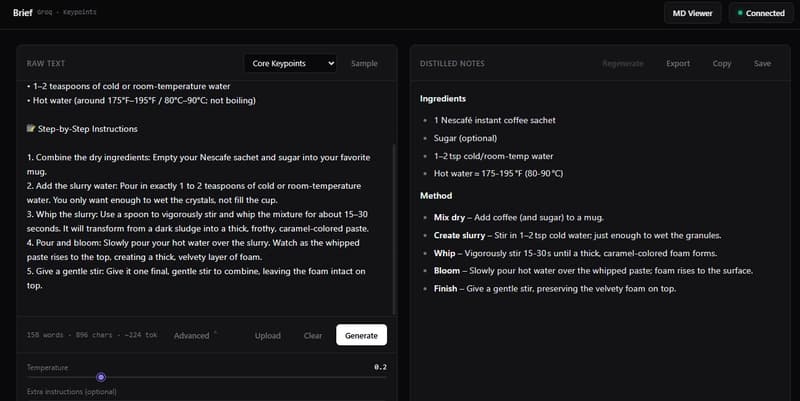Viewport: 800px width, 401px height.
Task: Click the Connected status indicator
Action: tap(761, 13)
